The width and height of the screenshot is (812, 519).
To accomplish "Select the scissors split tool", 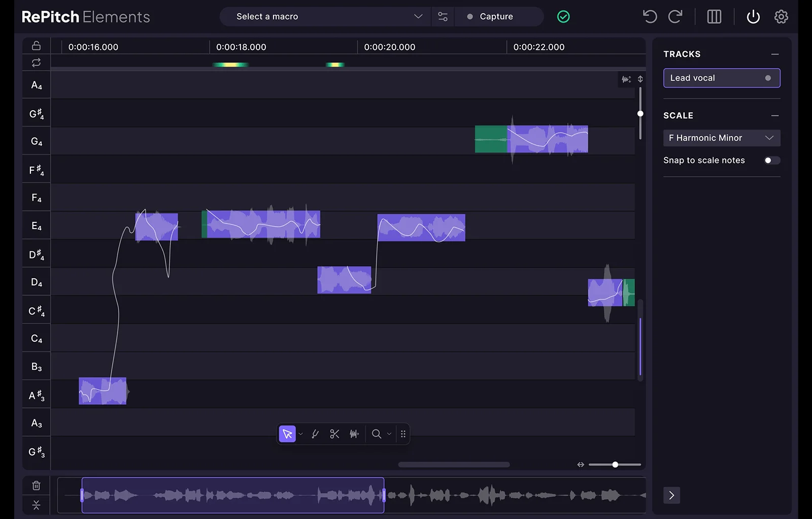I will coord(334,434).
